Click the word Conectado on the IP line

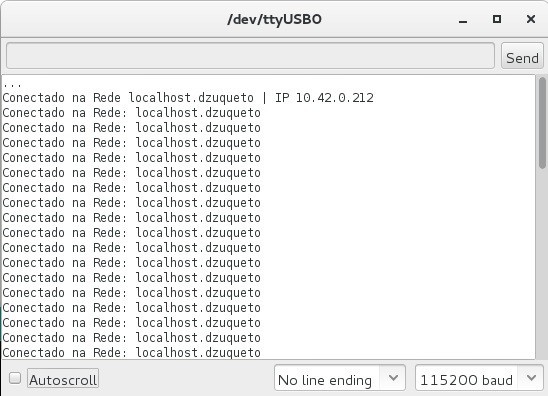pos(34,98)
